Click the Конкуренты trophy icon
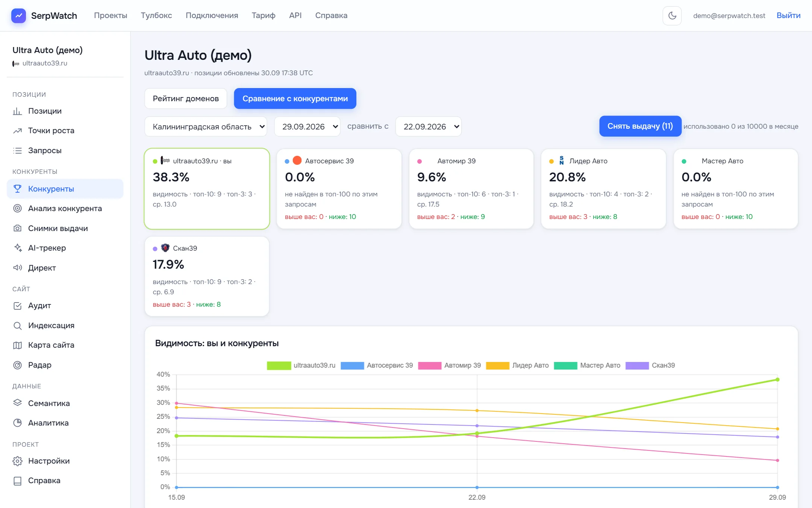Image resolution: width=812 pixels, height=508 pixels. (17, 189)
